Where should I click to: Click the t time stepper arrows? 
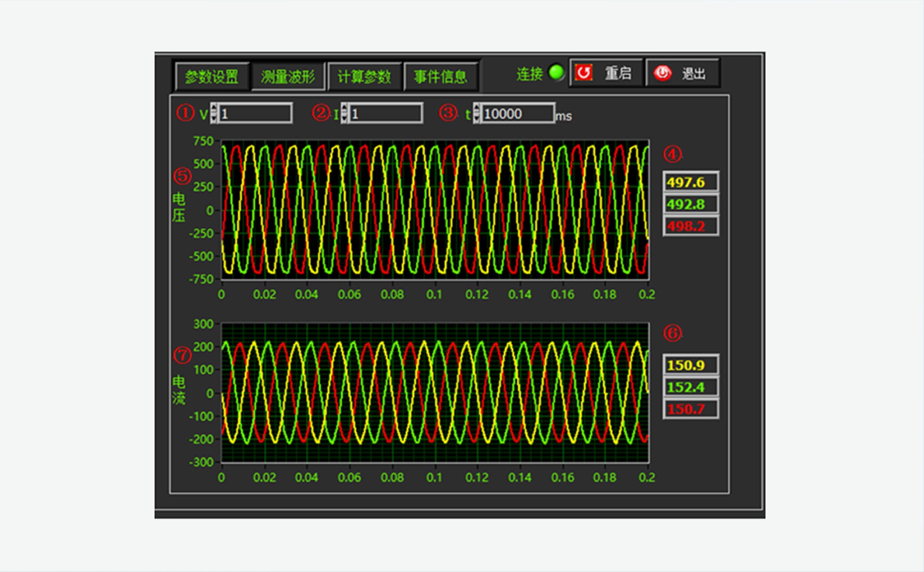click(476, 114)
